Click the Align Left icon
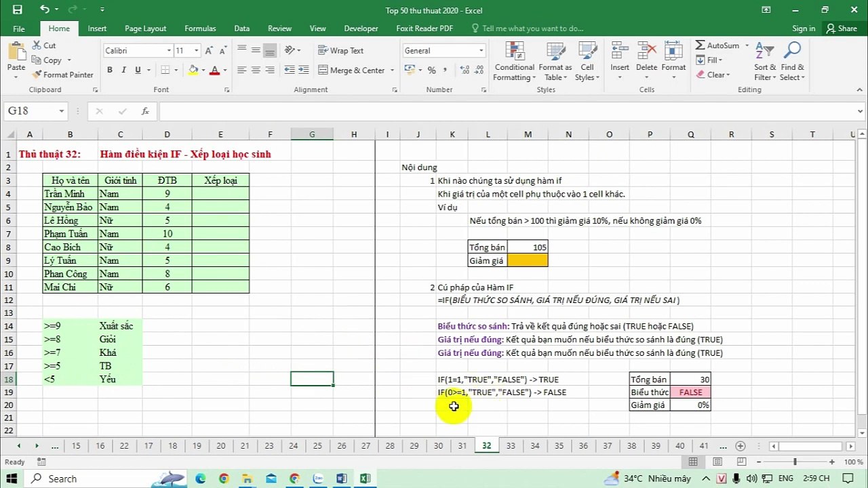868x488 pixels. point(241,70)
